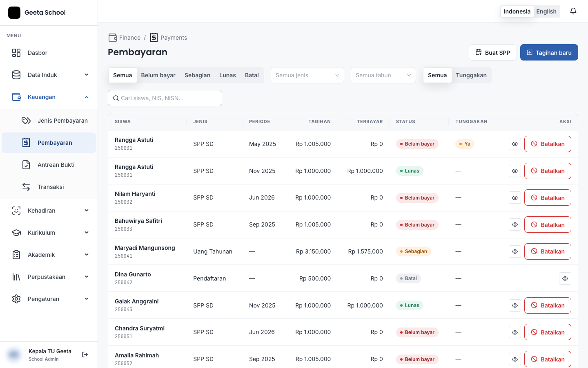Click the Akademik clipboard icon

[x=16, y=255]
